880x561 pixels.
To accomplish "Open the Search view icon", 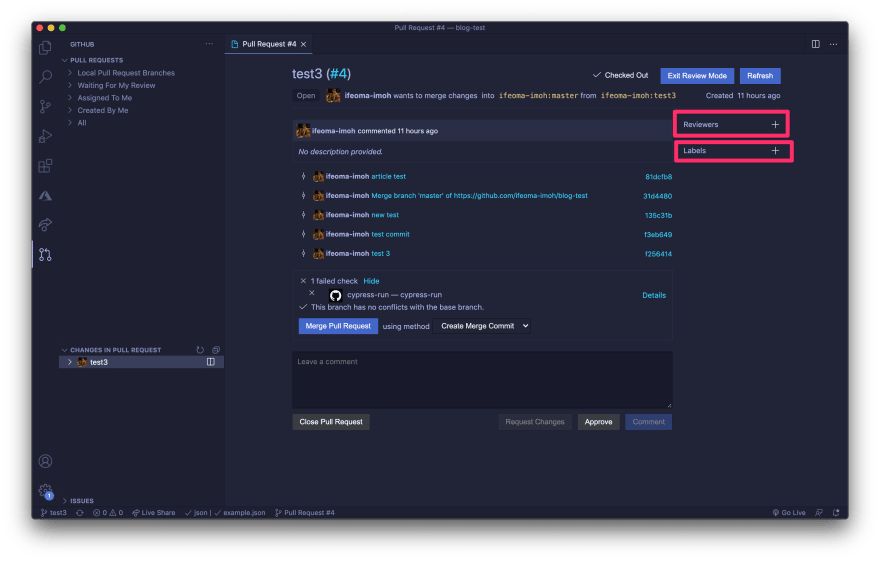I will 45,77.
